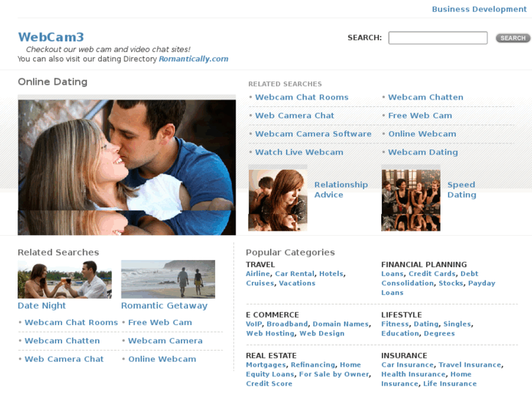This screenshot has width=532, height=399.
Task: Open the Credit Score link
Action: coord(269,384)
